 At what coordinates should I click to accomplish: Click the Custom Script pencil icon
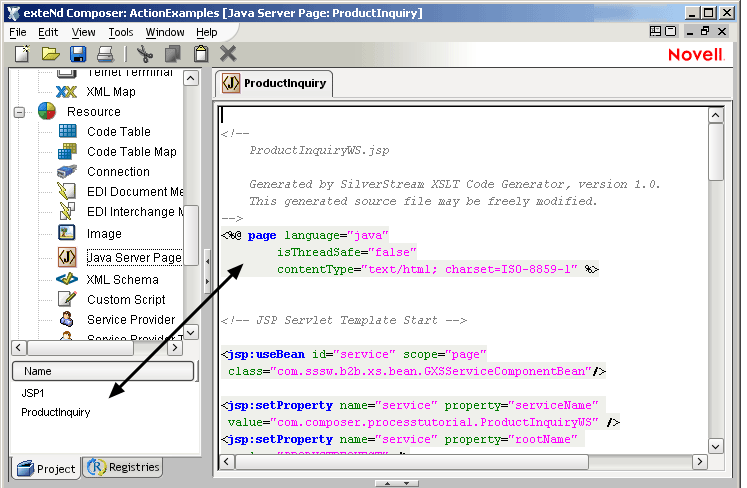click(67, 299)
